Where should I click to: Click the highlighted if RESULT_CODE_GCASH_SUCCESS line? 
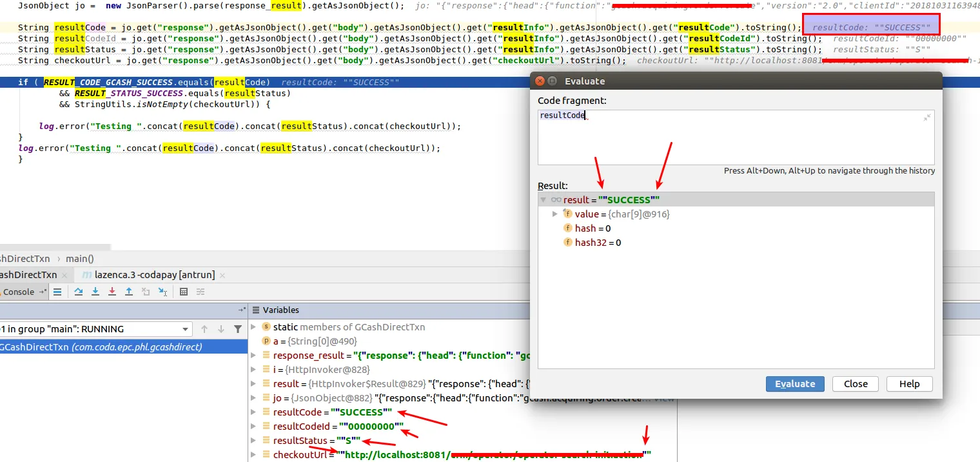264,83
